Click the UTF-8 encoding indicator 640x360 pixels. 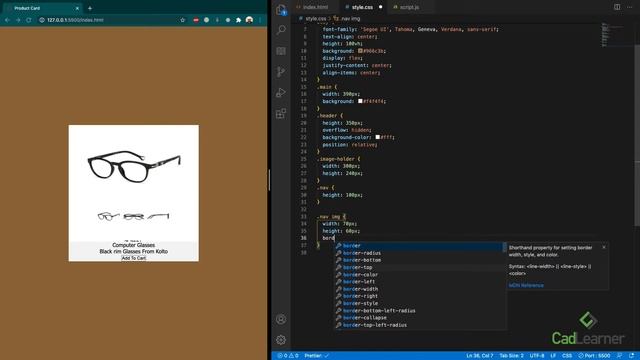(x=537, y=356)
